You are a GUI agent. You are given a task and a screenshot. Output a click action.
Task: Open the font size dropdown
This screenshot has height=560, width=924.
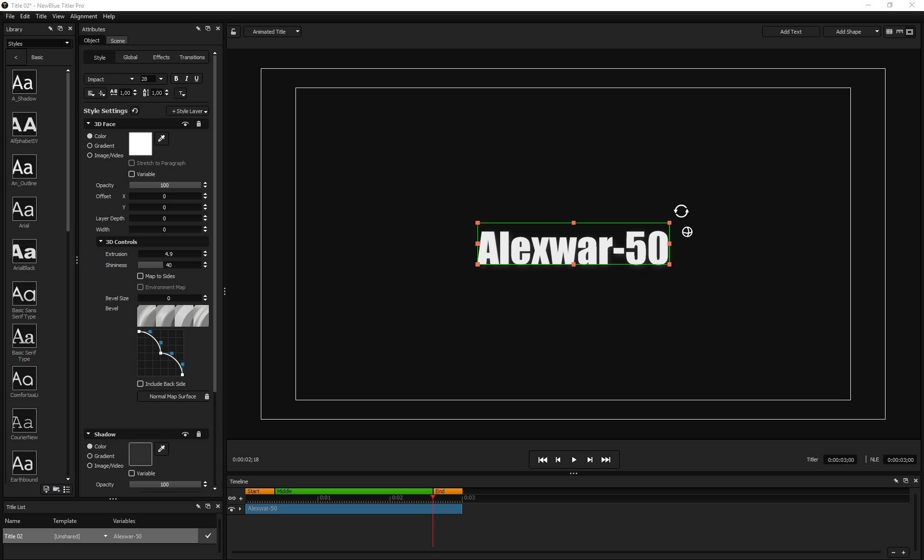pyautogui.click(x=161, y=79)
